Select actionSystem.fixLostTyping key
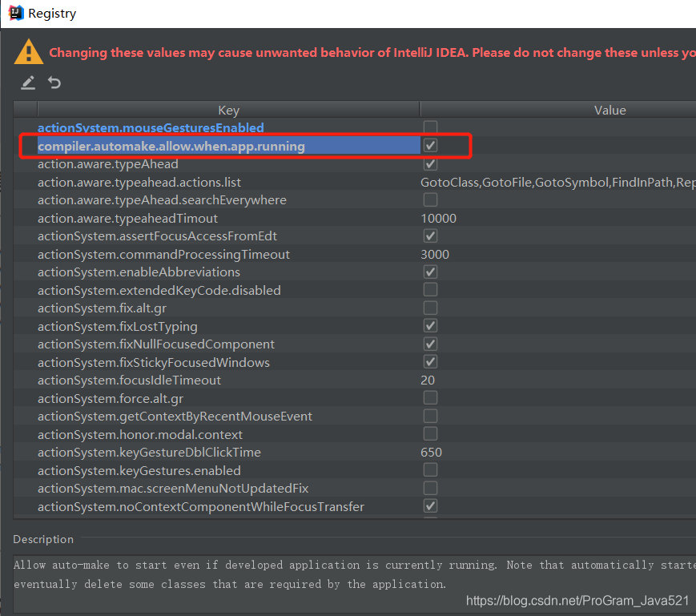Image resolution: width=696 pixels, height=616 pixels. [x=118, y=326]
